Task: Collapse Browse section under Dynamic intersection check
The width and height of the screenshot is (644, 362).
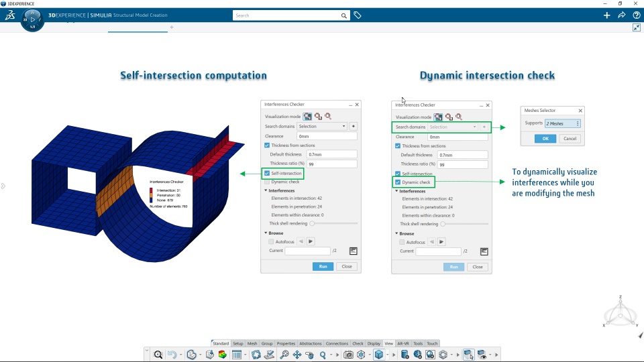Action: 396,233
